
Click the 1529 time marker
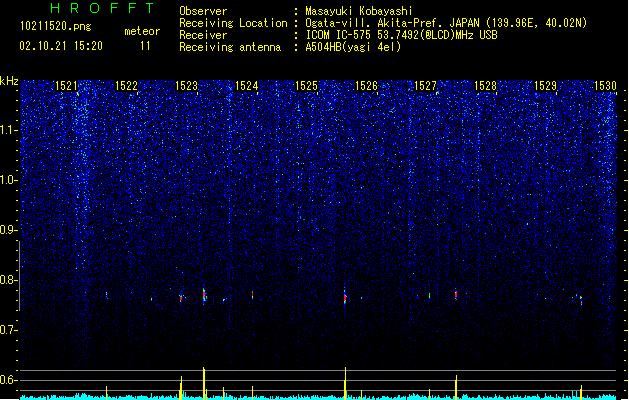coord(546,86)
